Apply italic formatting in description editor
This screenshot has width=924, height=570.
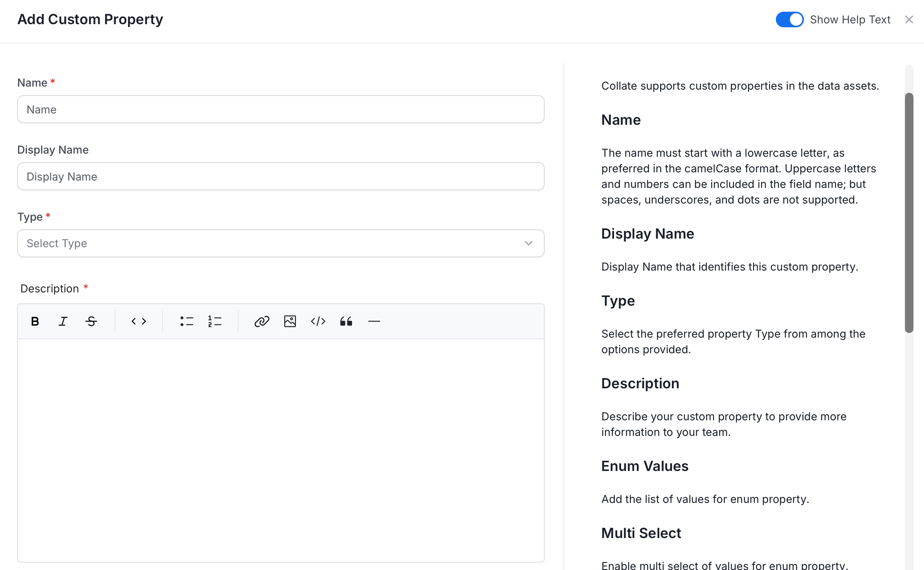click(63, 321)
